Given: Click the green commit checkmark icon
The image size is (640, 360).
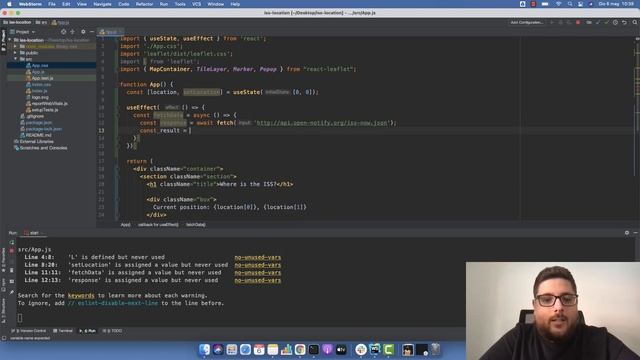Looking at the screenshot, I should (607, 22).
